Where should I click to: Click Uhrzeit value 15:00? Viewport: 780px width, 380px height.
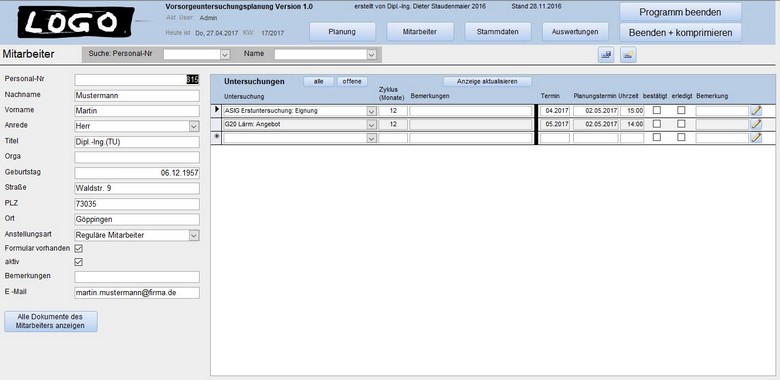point(632,111)
